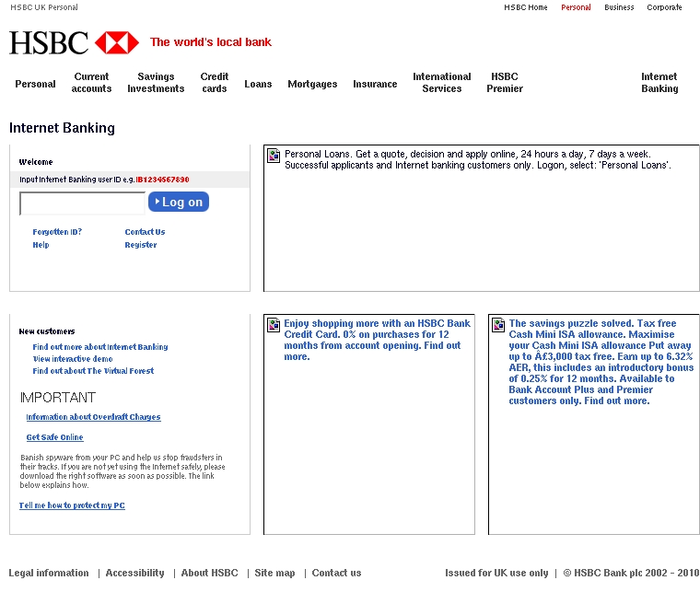Viewport: 700px width, 592px height.
Task: Open Mortgages menu
Action: [x=312, y=84]
